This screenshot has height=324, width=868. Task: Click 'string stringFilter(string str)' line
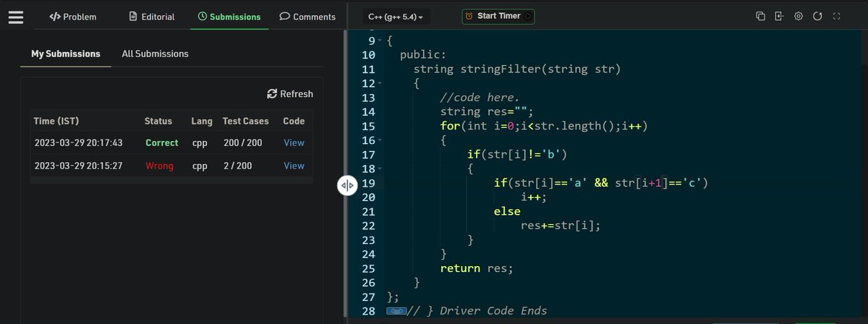coord(517,69)
